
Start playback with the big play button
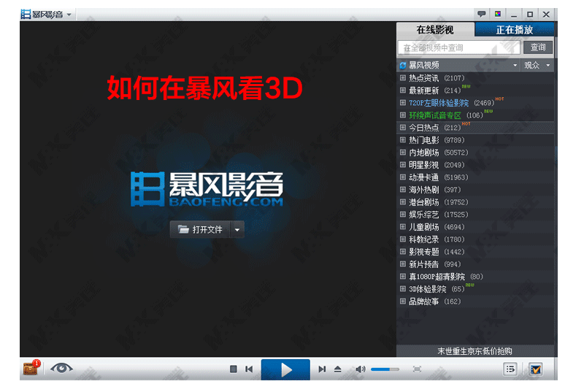pos(285,369)
